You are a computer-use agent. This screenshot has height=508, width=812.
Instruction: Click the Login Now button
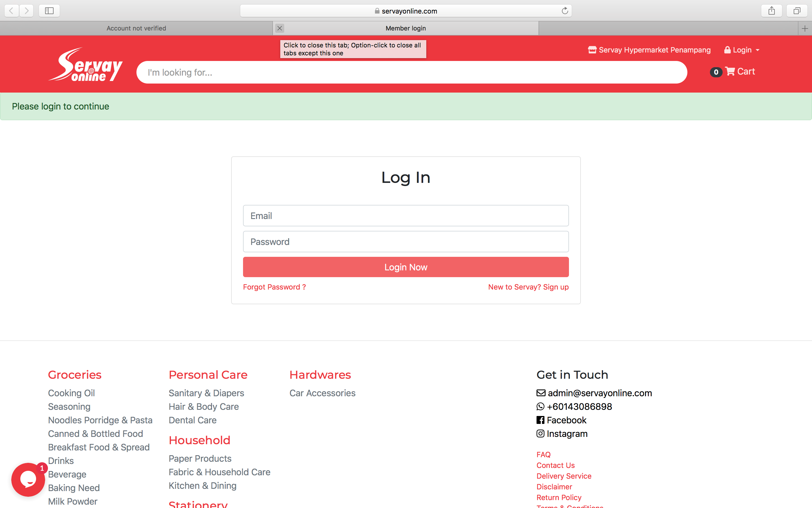(406, 267)
